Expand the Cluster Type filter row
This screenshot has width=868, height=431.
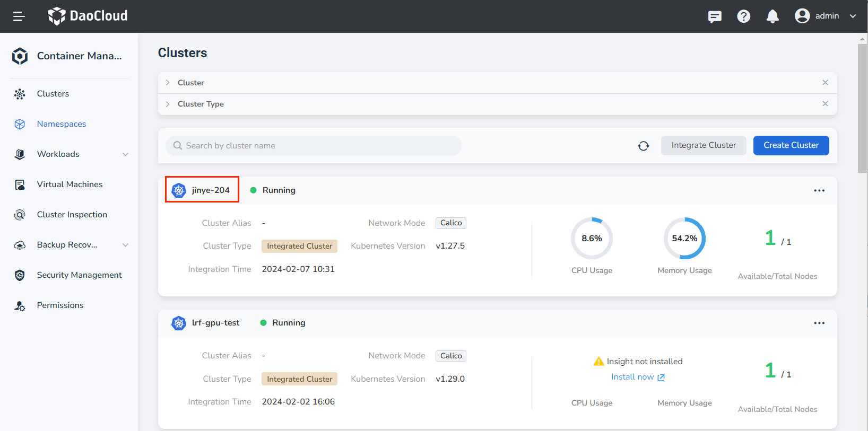pos(168,104)
